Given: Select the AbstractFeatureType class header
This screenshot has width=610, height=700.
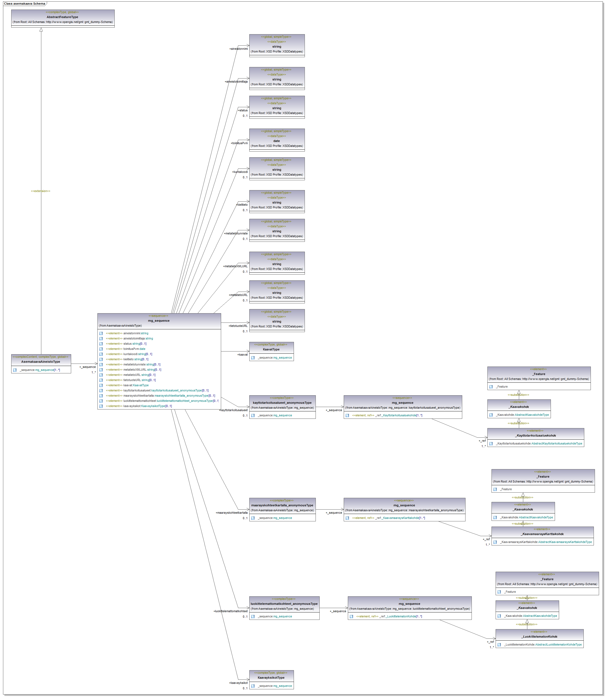Looking at the screenshot, I should click(63, 17).
